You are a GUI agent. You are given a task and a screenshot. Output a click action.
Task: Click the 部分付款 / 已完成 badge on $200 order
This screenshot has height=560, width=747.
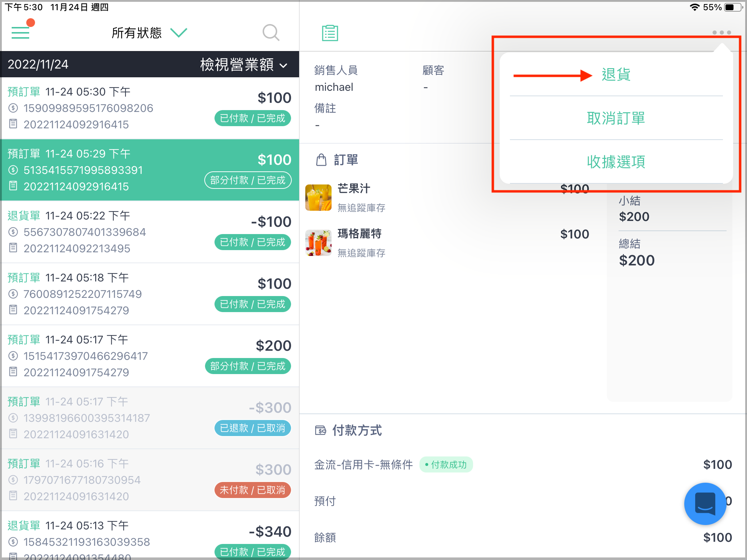tap(248, 366)
